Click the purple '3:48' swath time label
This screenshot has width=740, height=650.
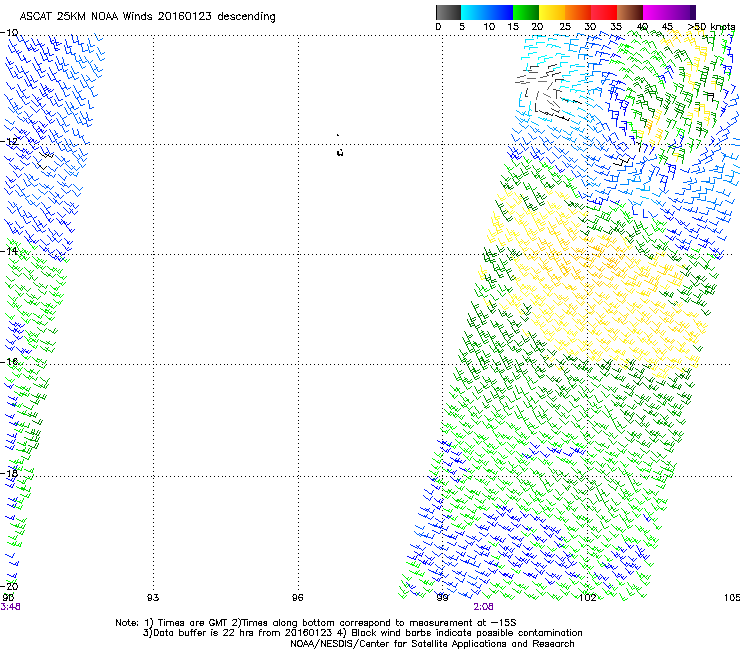click(10, 607)
